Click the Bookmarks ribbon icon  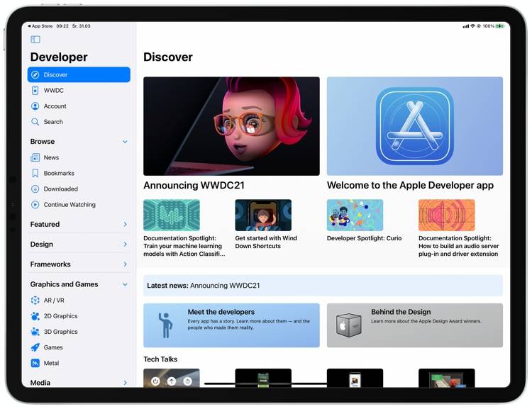(35, 173)
